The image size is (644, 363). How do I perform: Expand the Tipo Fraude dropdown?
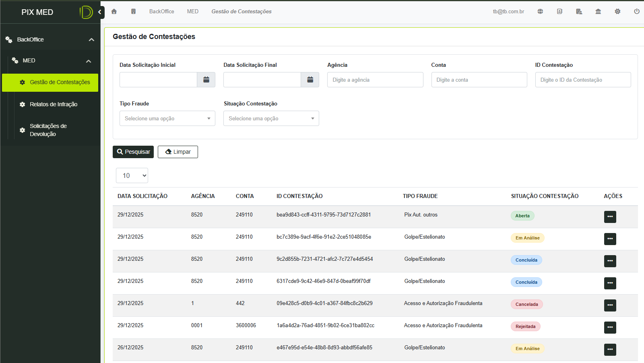point(167,118)
